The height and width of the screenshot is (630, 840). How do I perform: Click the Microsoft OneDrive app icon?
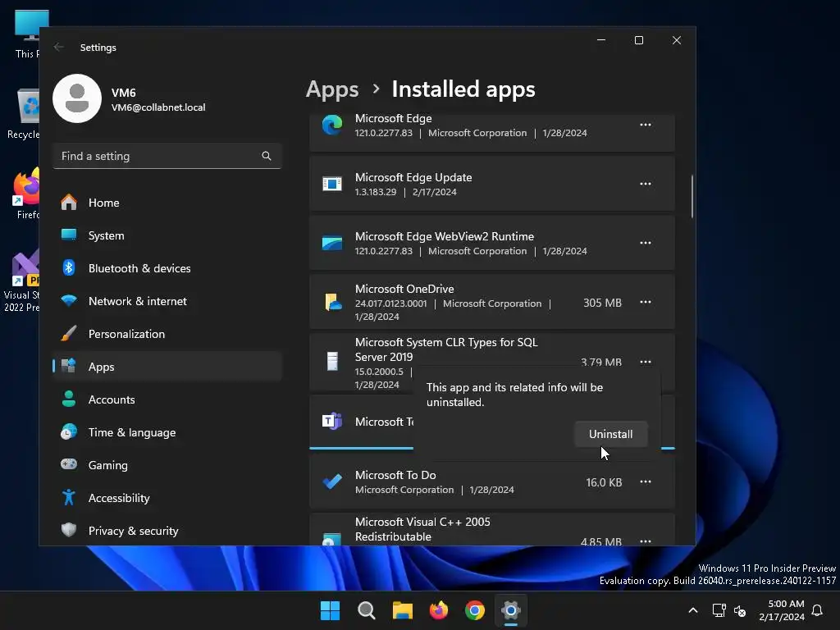[333, 302]
